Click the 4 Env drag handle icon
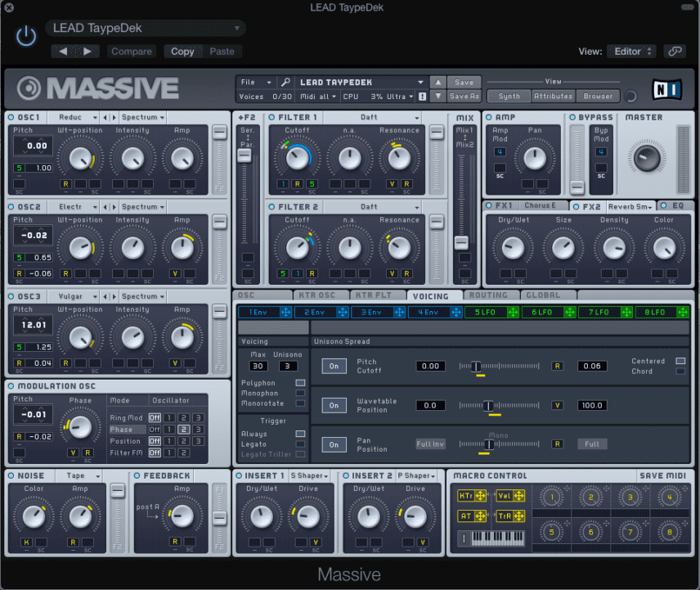 [x=455, y=313]
